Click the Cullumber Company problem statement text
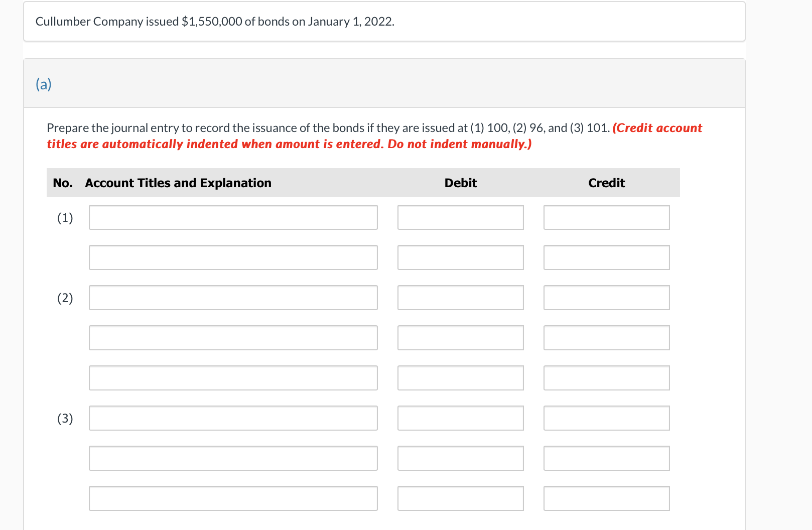812x530 pixels. (215, 22)
